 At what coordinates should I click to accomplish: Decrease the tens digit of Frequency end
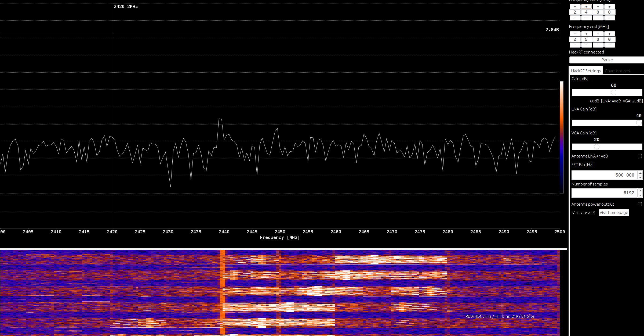click(598, 45)
